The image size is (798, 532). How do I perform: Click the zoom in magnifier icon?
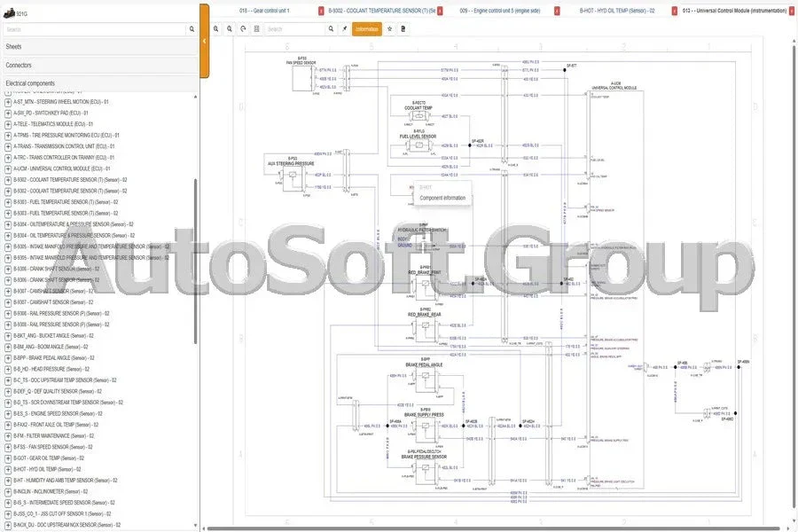pos(216,29)
